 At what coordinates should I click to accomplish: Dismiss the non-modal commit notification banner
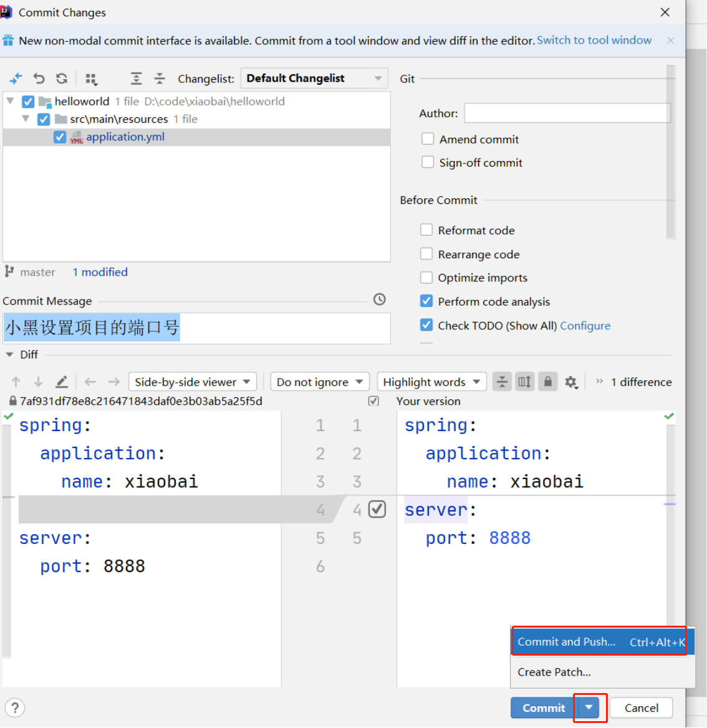(670, 41)
